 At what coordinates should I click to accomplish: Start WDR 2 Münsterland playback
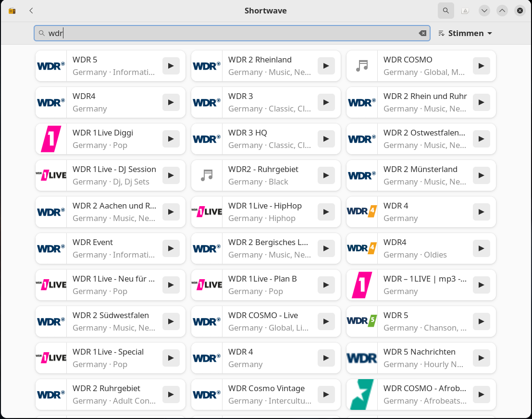[482, 175]
